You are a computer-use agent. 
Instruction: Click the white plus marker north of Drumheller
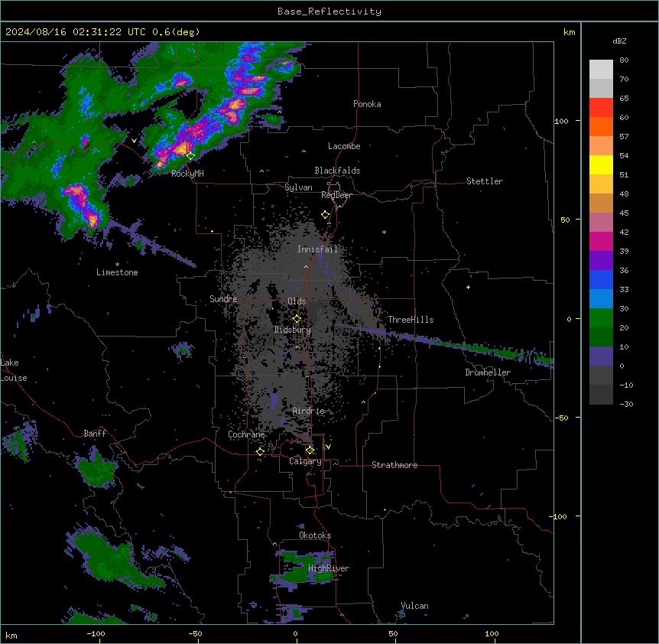click(x=468, y=287)
